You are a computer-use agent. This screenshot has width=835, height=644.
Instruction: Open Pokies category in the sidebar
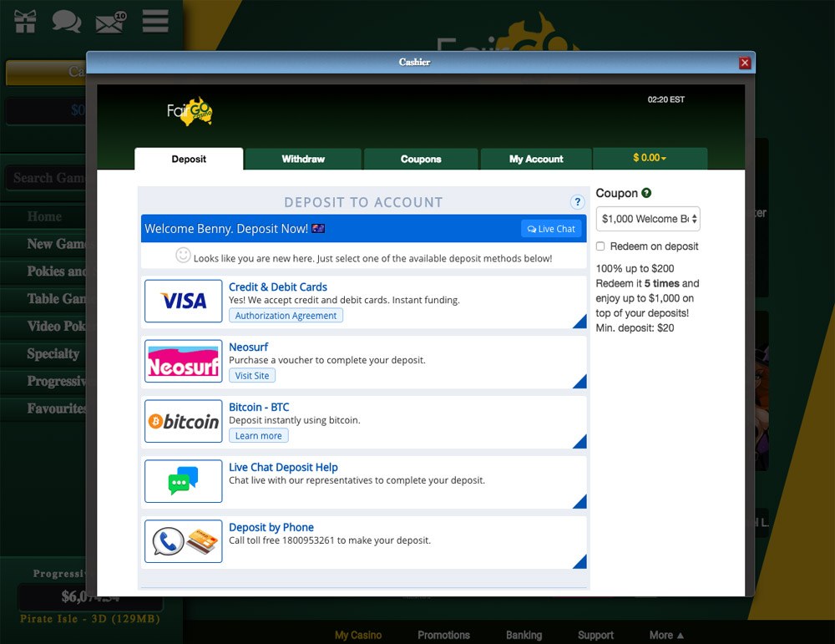pos(45,271)
